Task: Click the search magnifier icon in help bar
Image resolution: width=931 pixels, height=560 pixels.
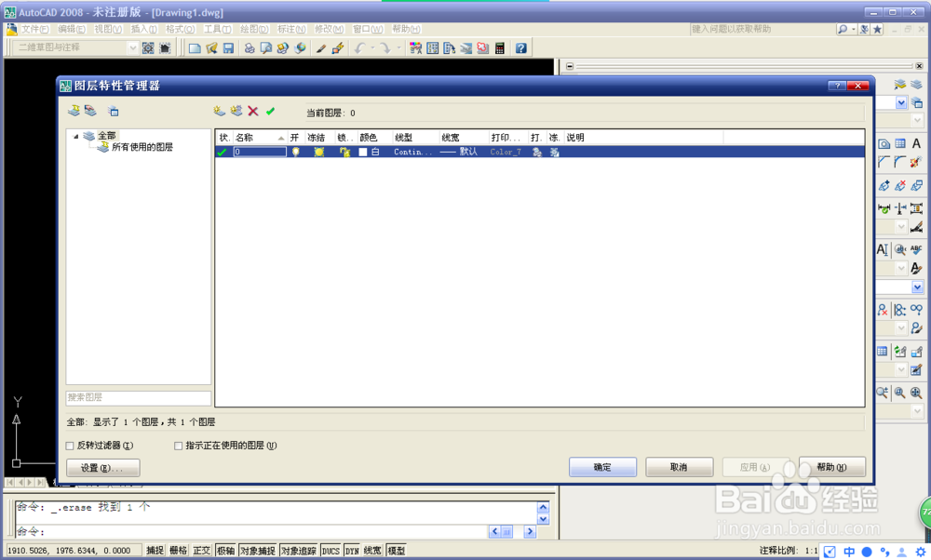Action: 843,29
